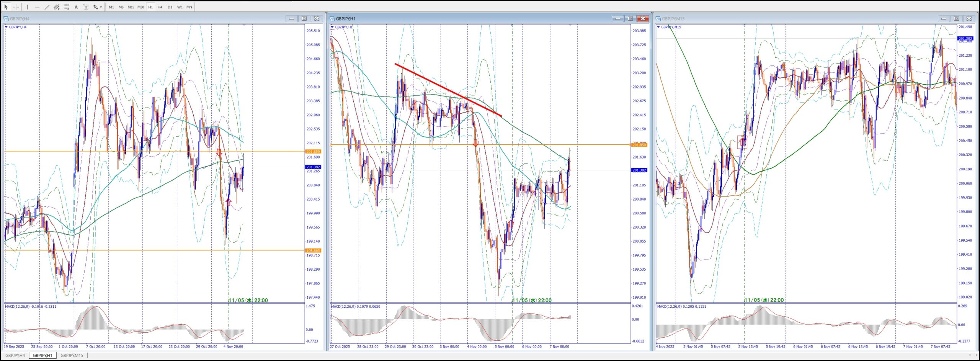
Task: Click the red trendline on H1 chart
Action: coord(448,90)
